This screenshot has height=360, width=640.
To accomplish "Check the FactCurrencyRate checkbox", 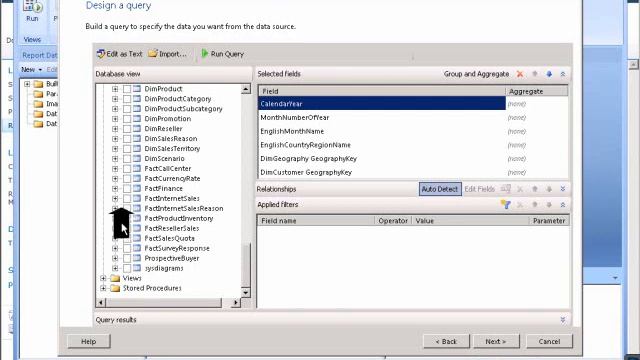I will [x=127, y=178].
